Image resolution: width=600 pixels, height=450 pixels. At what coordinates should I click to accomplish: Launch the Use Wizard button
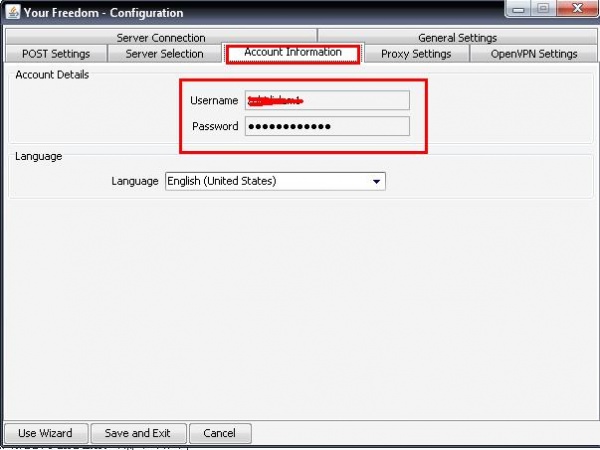[x=46, y=433]
